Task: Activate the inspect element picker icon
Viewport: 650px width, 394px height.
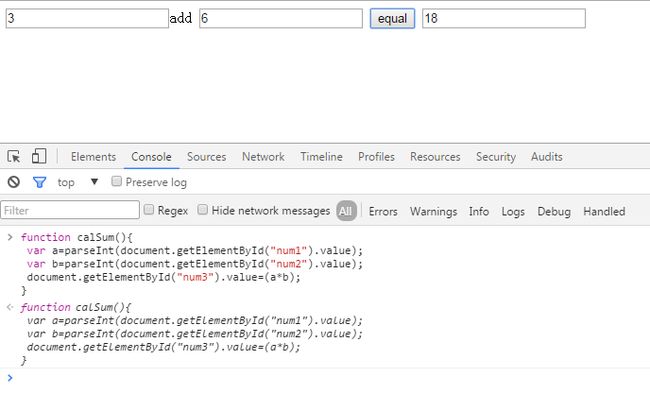Action: point(14,156)
